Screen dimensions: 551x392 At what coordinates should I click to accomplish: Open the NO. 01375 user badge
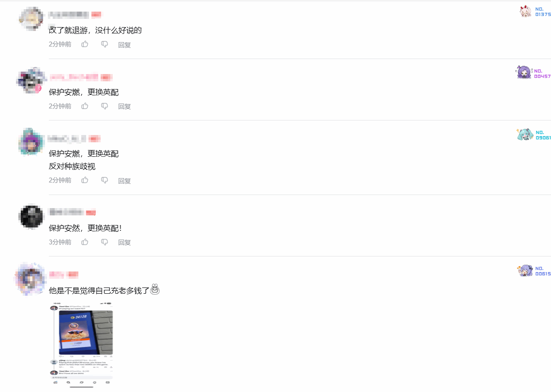point(535,12)
